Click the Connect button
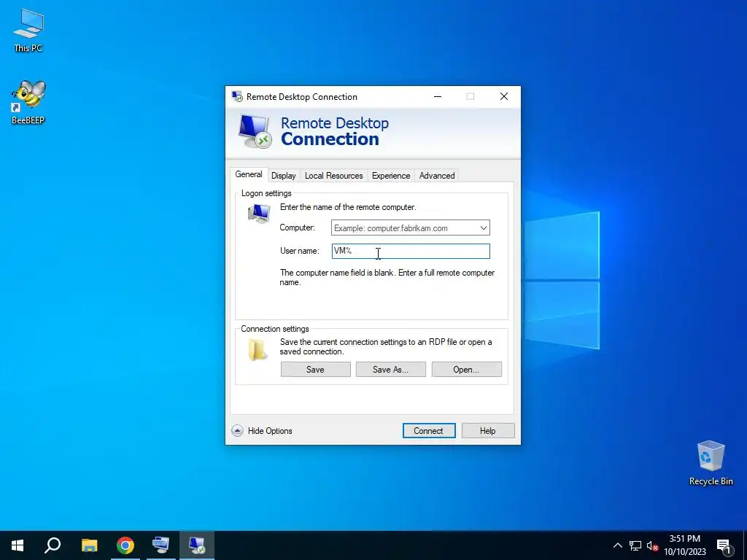 [x=429, y=431]
